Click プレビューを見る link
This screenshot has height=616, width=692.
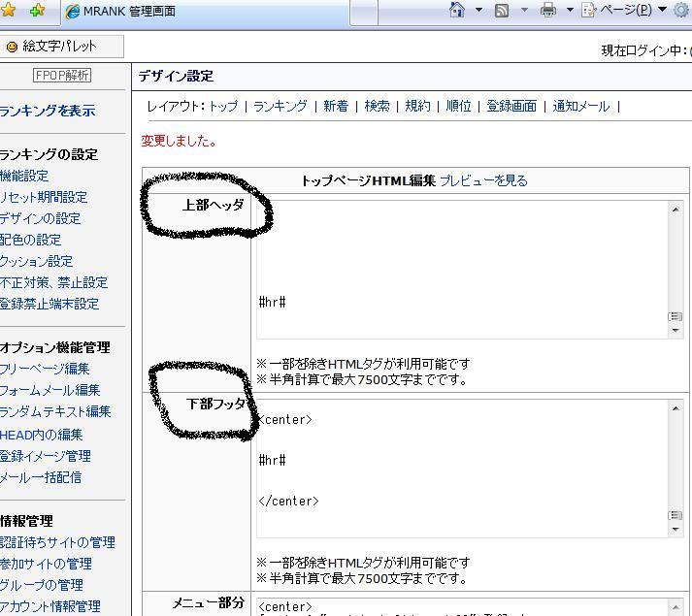(x=483, y=180)
